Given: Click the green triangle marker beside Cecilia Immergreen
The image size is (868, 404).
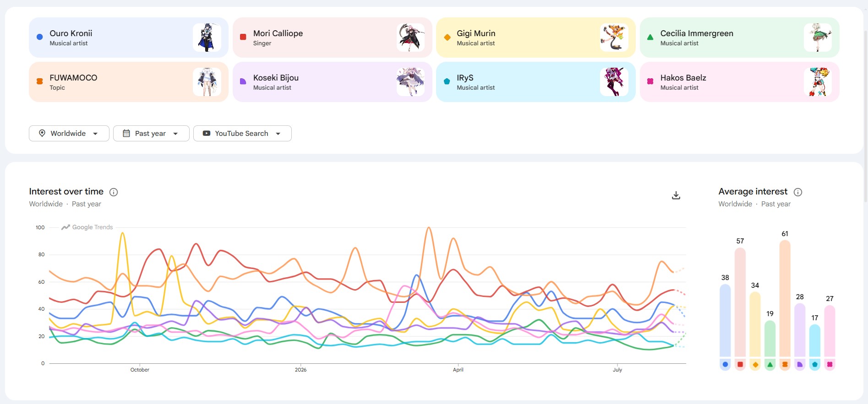Looking at the screenshot, I should tap(650, 37).
